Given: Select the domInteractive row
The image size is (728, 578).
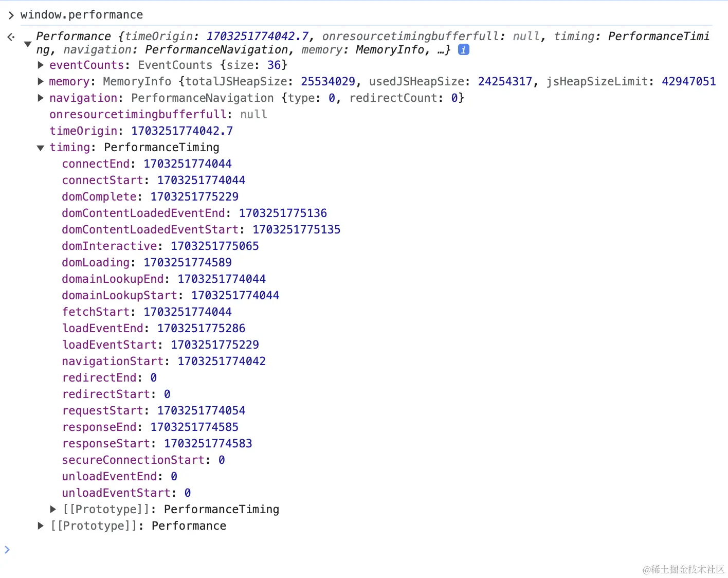Looking at the screenshot, I should (x=160, y=246).
